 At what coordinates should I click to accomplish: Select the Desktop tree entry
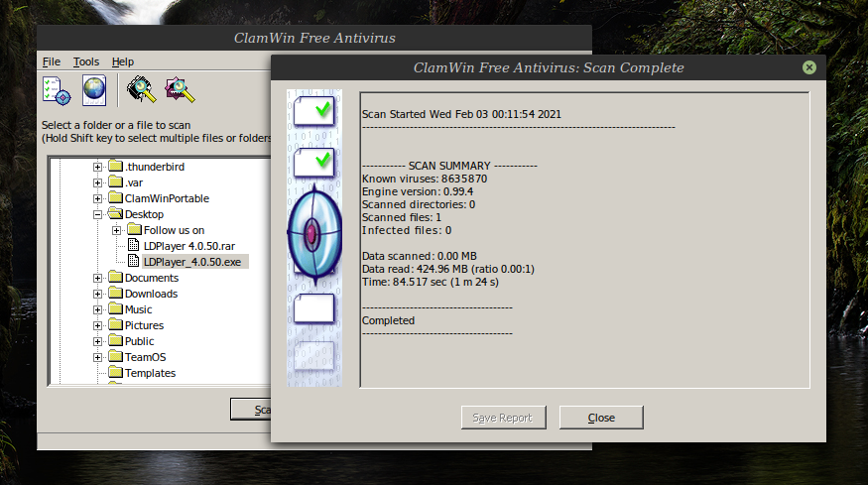(x=144, y=214)
